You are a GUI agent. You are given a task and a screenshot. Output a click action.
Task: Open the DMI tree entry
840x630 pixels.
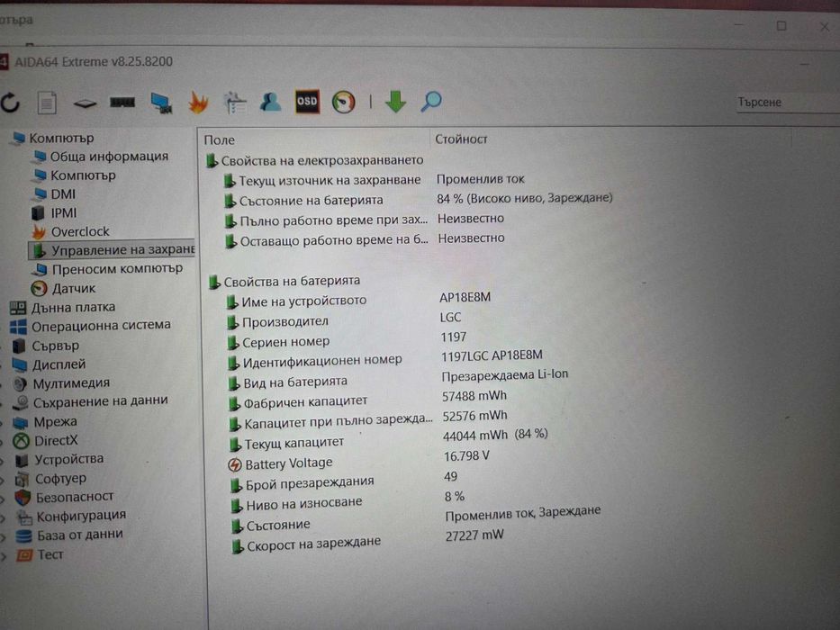tap(55, 193)
